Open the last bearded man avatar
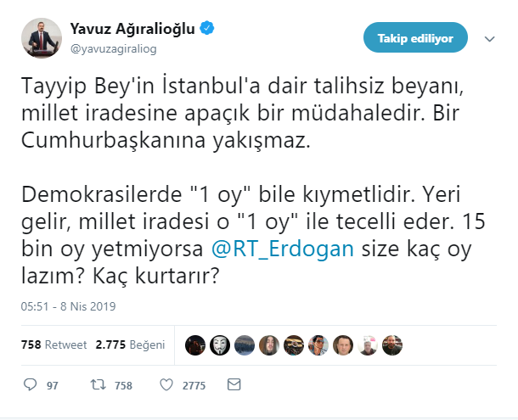The width and height of the screenshot is (518, 420). click(x=392, y=345)
